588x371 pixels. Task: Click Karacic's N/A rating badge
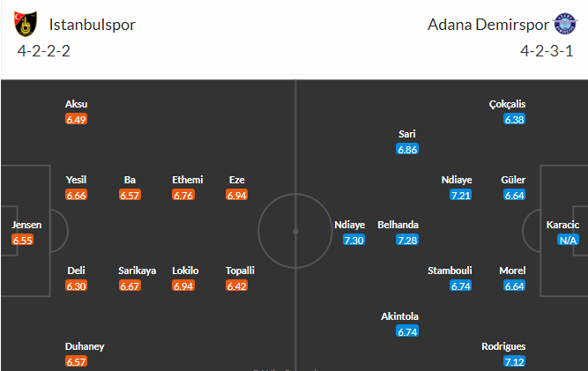point(568,241)
